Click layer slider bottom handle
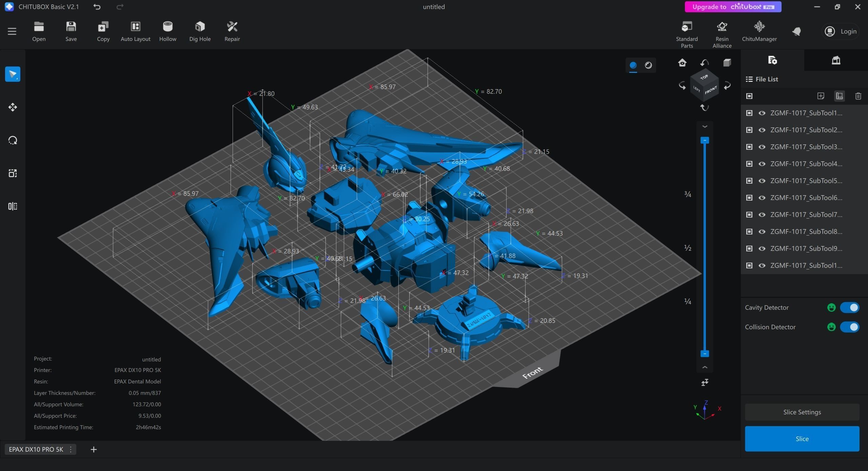Image resolution: width=868 pixels, height=471 pixels. pos(705,354)
